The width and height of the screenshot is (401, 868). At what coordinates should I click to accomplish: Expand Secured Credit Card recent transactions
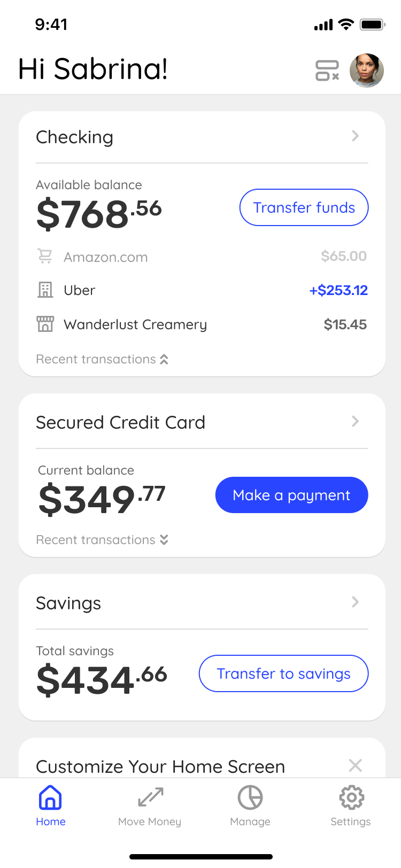(x=102, y=540)
